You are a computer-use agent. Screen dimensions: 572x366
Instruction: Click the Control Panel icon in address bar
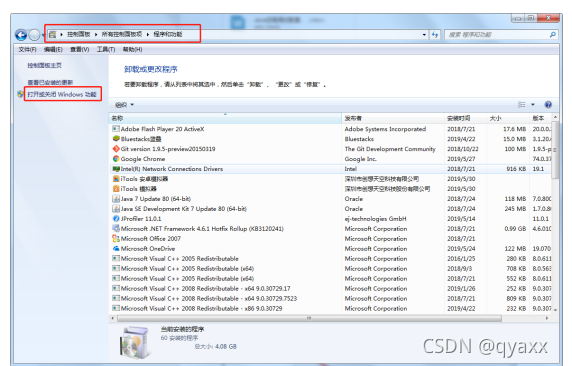point(53,34)
